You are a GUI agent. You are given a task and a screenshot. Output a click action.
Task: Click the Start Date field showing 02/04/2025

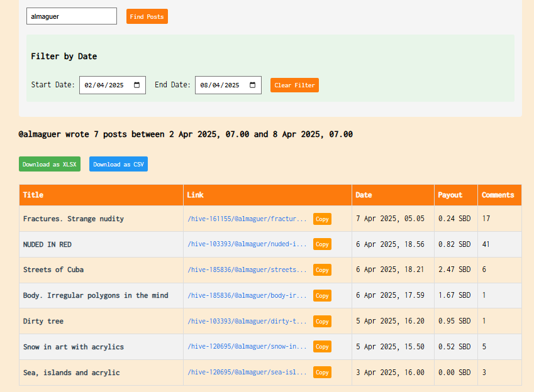click(x=113, y=85)
